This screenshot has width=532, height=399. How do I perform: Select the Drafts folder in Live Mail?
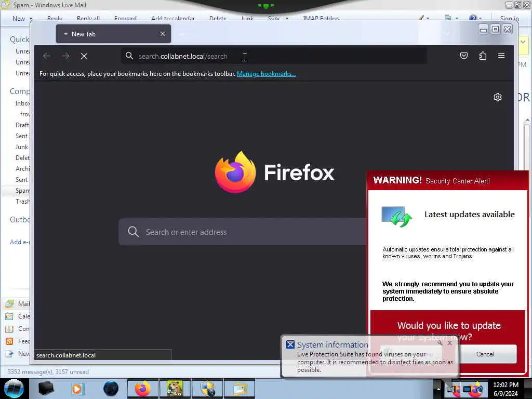coord(22,125)
